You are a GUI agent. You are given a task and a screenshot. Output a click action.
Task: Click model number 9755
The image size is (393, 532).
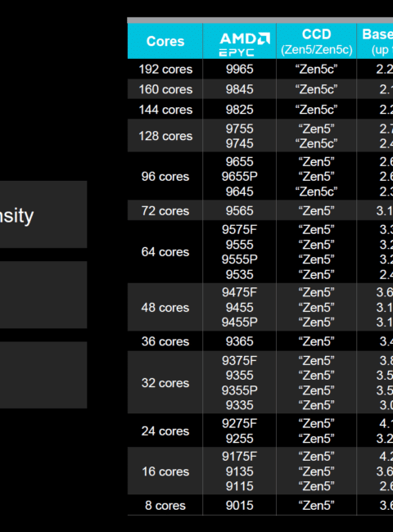[x=240, y=128]
